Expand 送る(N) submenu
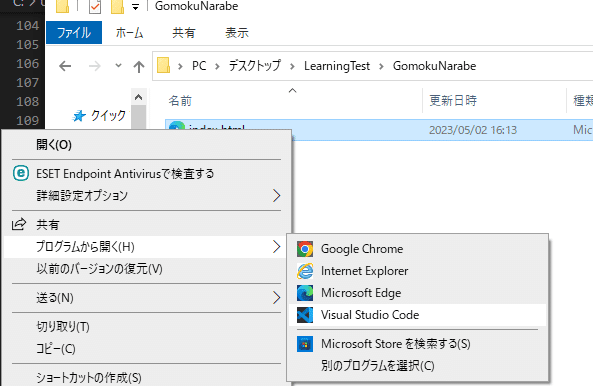The image size is (593, 386). click(144, 298)
